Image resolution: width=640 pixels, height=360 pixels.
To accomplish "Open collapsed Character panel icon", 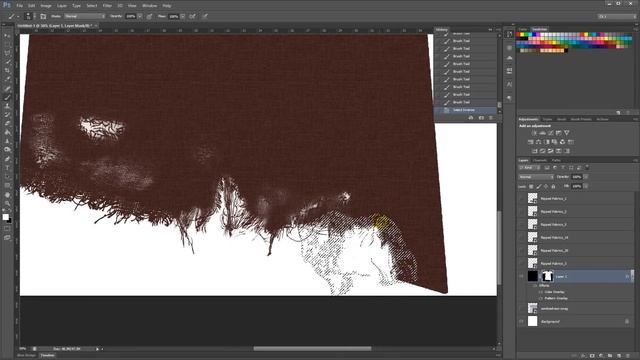I will tap(509, 84).
